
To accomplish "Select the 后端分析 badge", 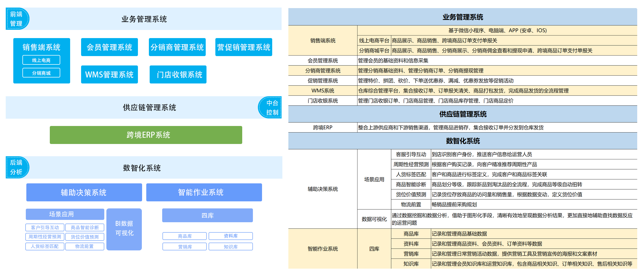I will point(16,167).
